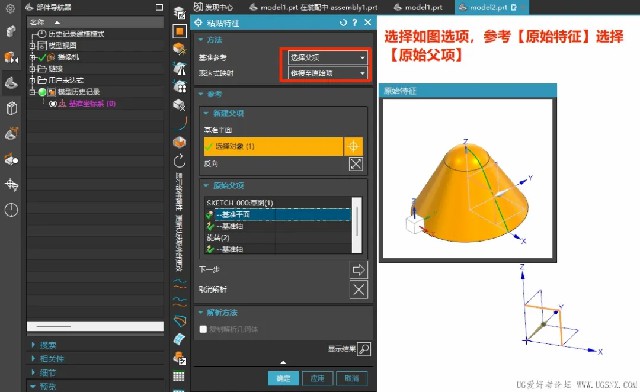Image resolution: width=640 pixels, height=392 pixels.
Task: Open the first dropdown in 方法 section
Action: [327, 58]
